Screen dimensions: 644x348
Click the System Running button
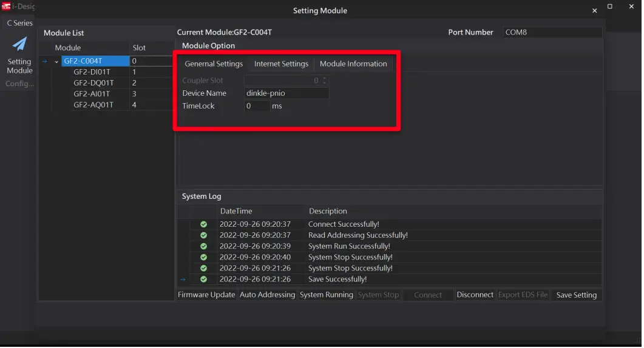(326, 295)
